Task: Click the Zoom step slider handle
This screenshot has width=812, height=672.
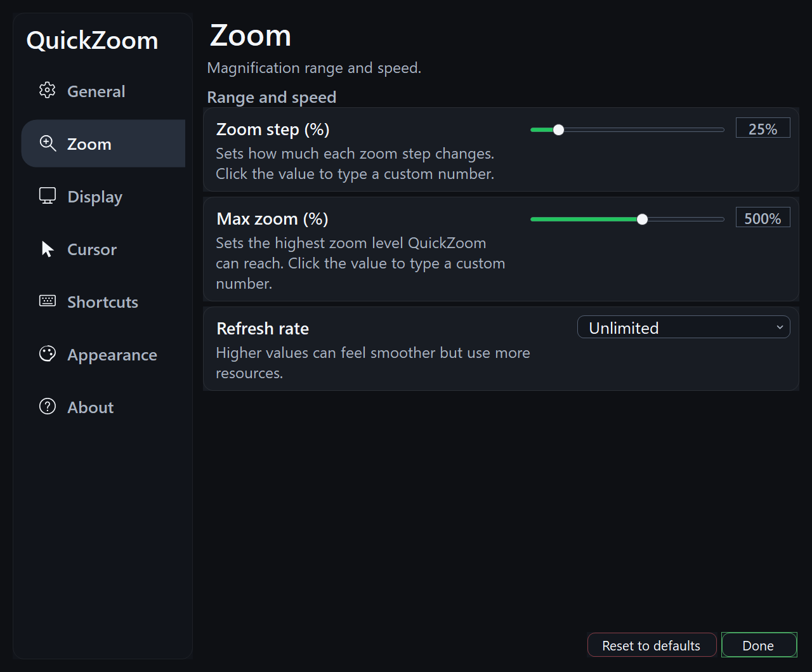Action: click(x=558, y=130)
